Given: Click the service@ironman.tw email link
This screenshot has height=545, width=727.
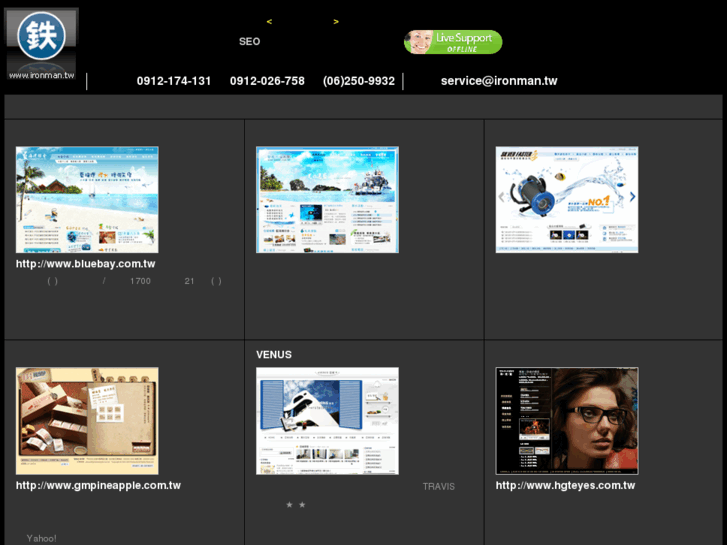Looking at the screenshot, I should click(499, 81).
